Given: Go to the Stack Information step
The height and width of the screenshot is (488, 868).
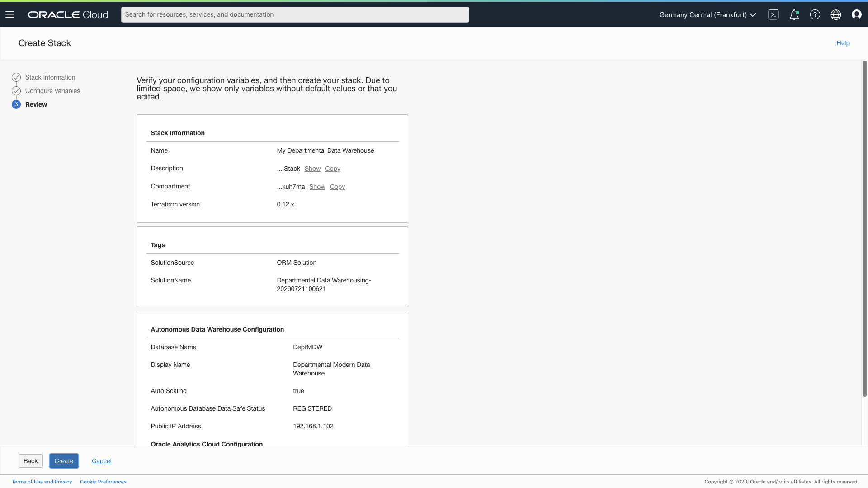Looking at the screenshot, I should click(x=50, y=77).
